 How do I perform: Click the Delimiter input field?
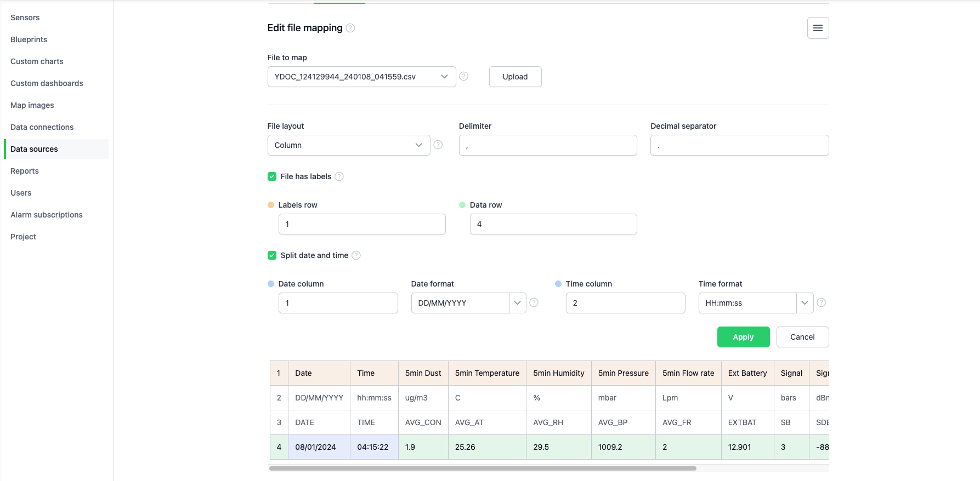pos(548,145)
